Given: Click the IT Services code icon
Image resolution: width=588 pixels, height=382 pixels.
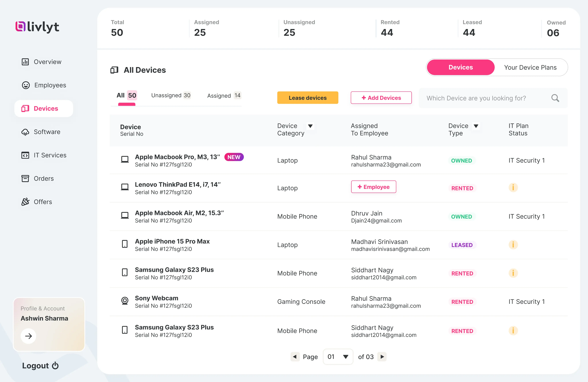Looking at the screenshot, I should tap(25, 155).
